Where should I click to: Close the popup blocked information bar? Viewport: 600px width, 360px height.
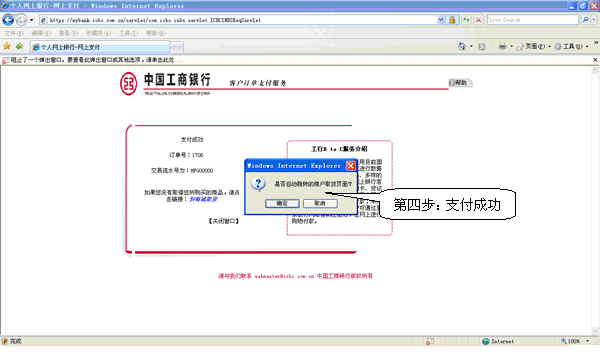pos(595,60)
